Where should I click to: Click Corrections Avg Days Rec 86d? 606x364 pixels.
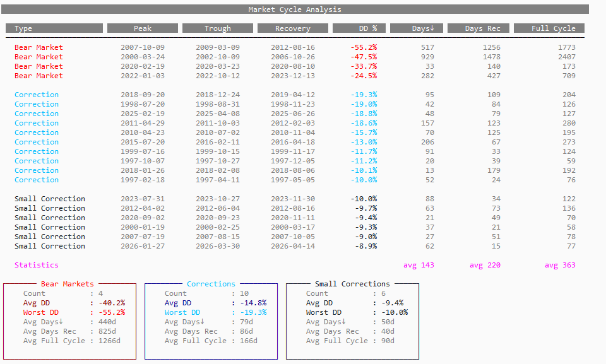pyautogui.click(x=246, y=331)
